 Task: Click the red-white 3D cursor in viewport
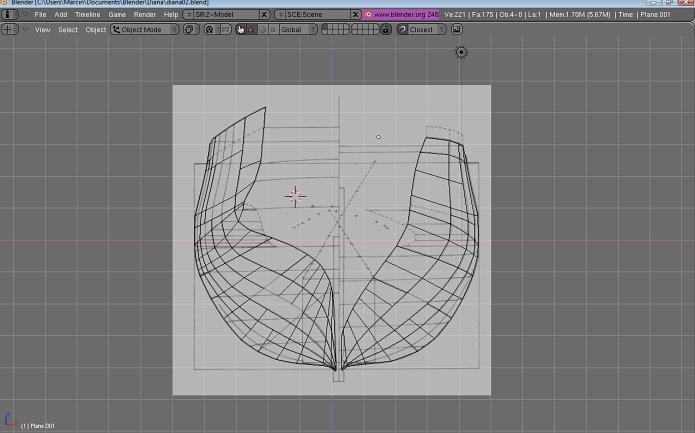(x=295, y=195)
